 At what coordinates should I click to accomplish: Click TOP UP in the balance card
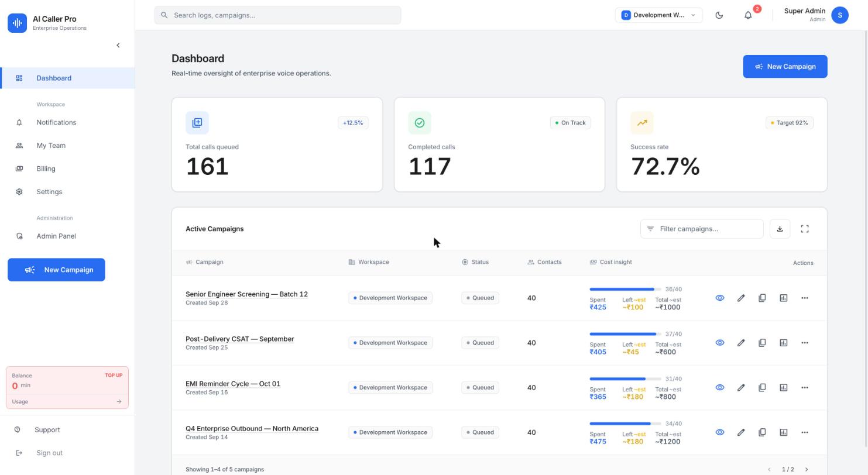[114, 376]
